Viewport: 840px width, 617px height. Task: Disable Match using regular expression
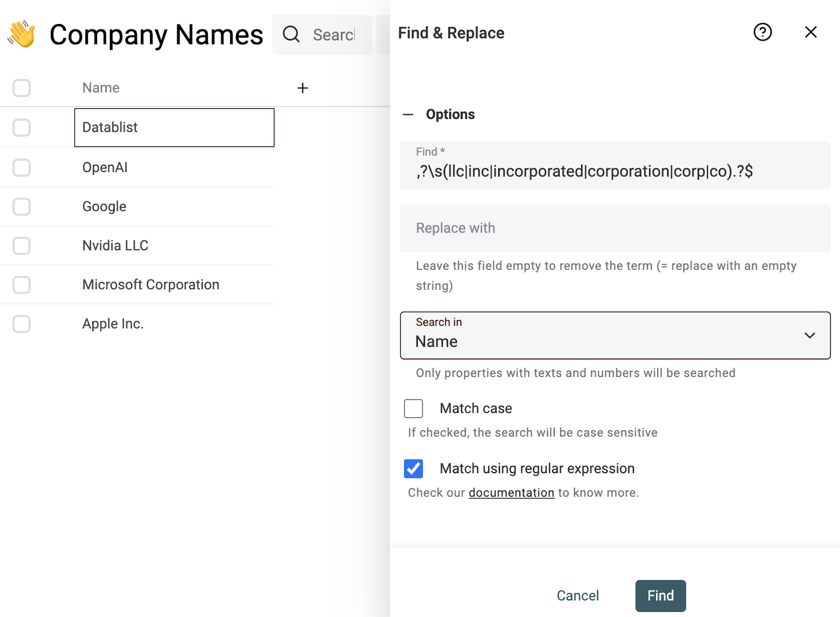413,468
